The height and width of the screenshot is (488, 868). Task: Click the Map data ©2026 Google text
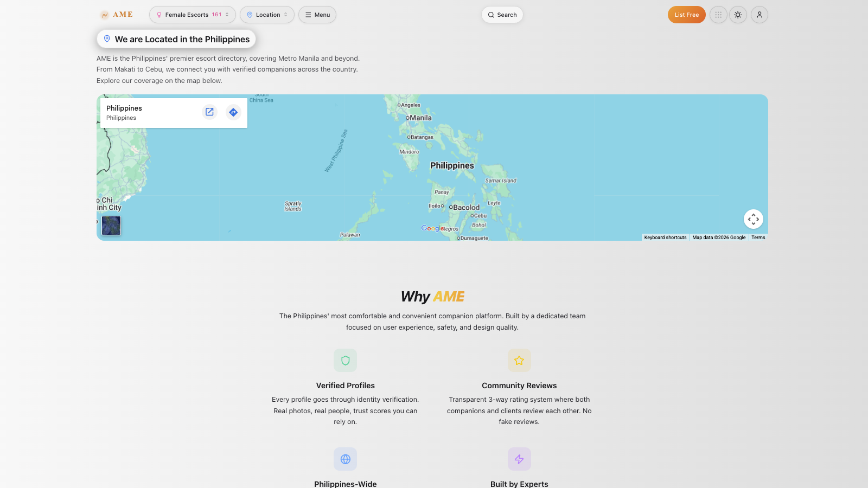[719, 237]
